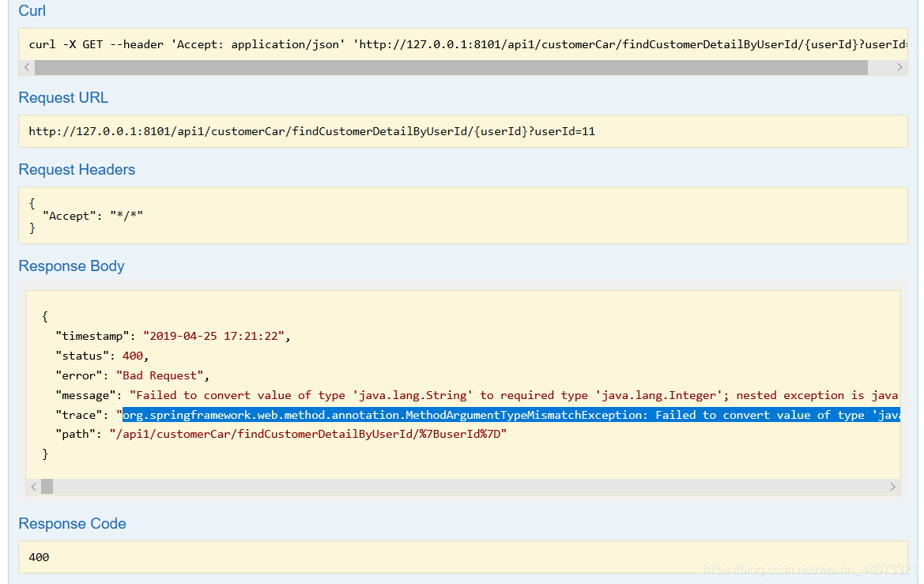
Task: Click the request URL ending userId=11
Action: pyautogui.click(x=311, y=131)
